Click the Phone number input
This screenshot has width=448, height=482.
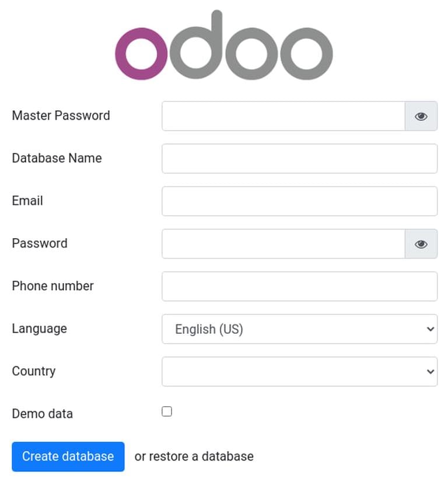299,286
